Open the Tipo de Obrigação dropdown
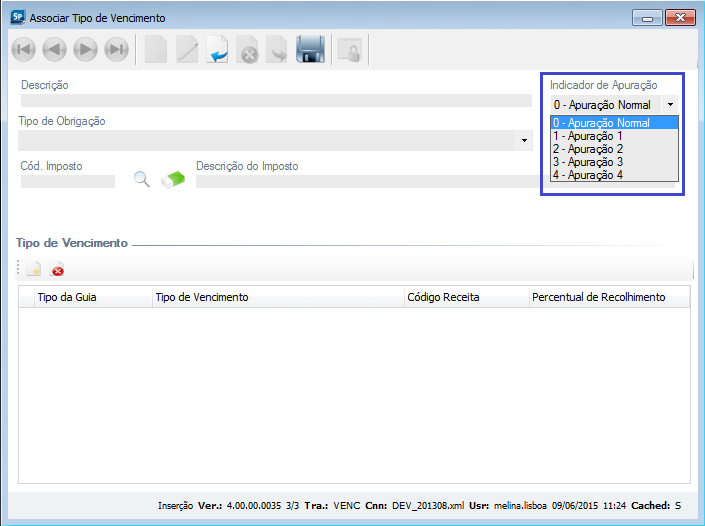The width and height of the screenshot is (705, 526). click(x=524, y=140)
